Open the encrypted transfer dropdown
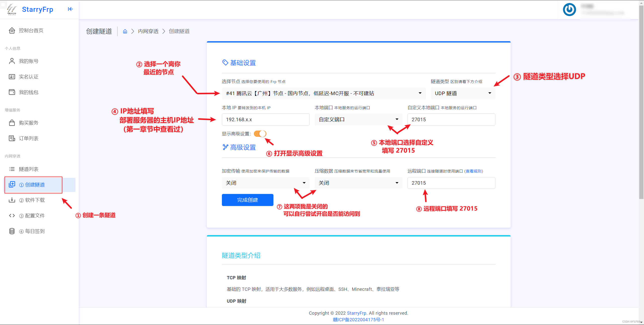 (266, 183)
